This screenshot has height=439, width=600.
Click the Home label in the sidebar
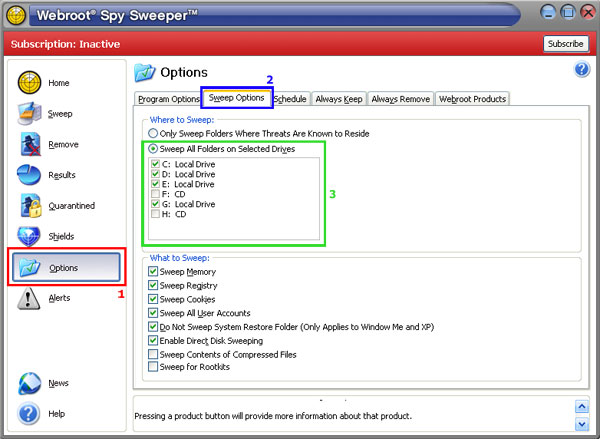[x=59, y=83]
